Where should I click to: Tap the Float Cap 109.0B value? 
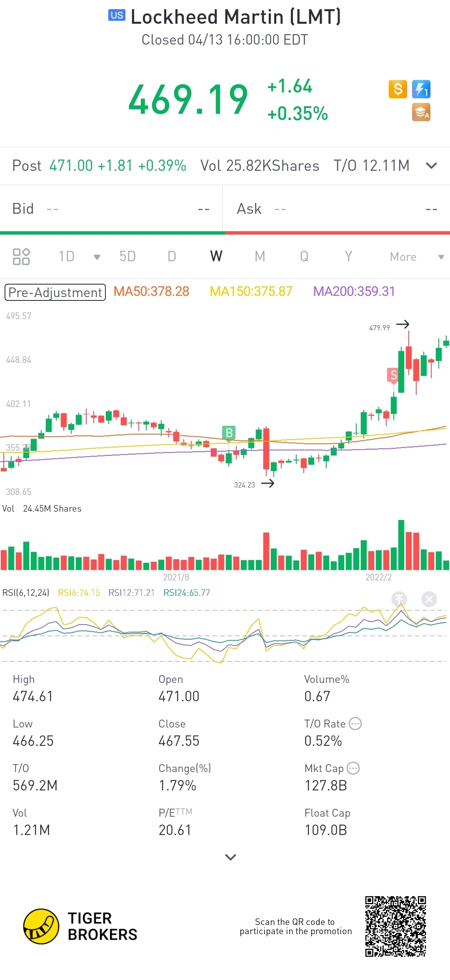[x=326, y=830]
